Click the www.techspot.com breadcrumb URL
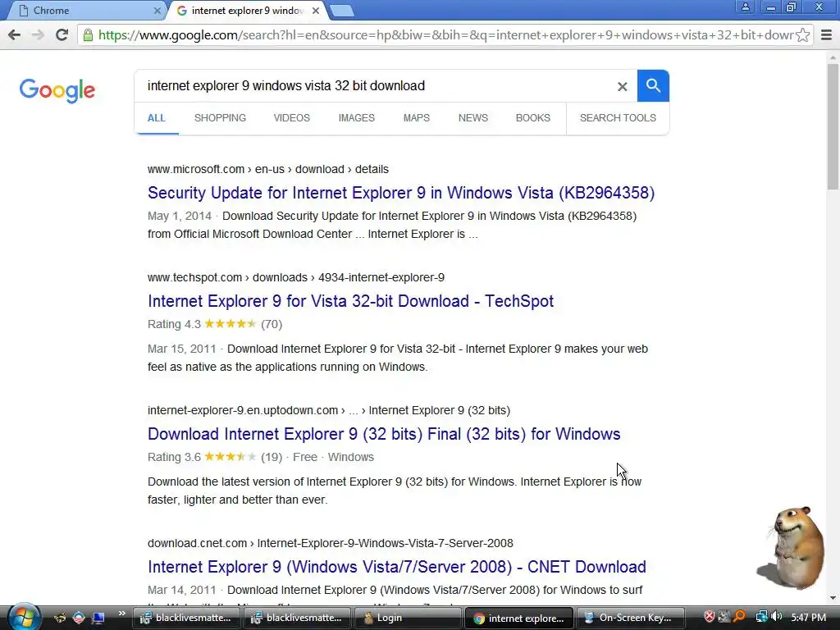 [x=296, y=277]
